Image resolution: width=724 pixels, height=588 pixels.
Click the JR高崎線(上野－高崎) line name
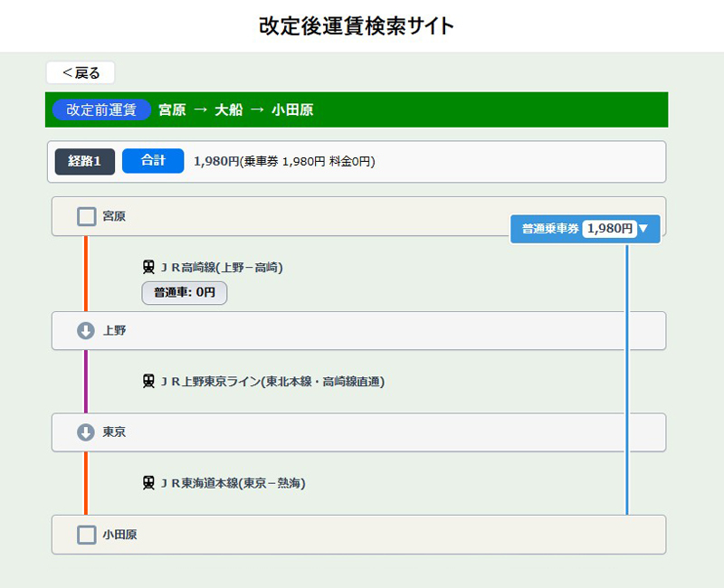point(222,267)
